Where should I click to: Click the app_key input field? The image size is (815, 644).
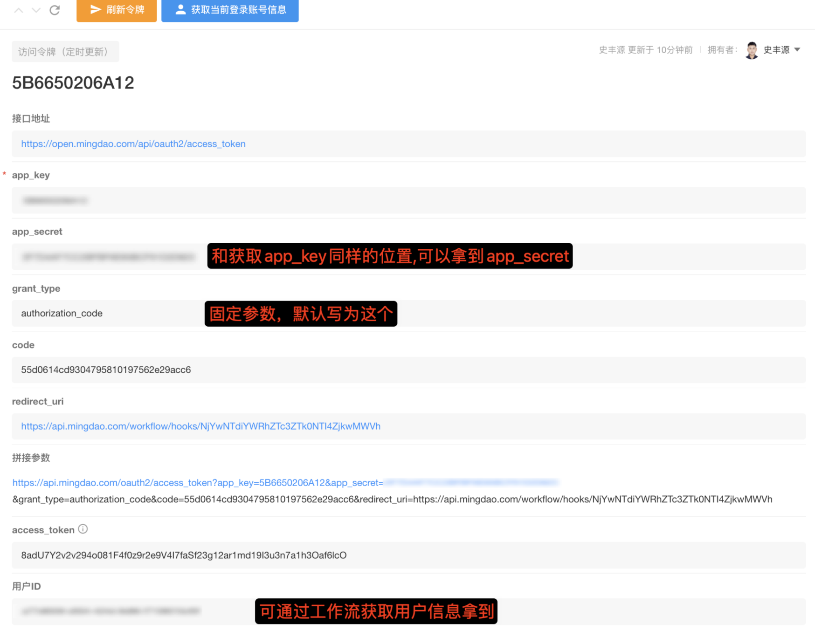pyautogui.click(x=408, y=200)
